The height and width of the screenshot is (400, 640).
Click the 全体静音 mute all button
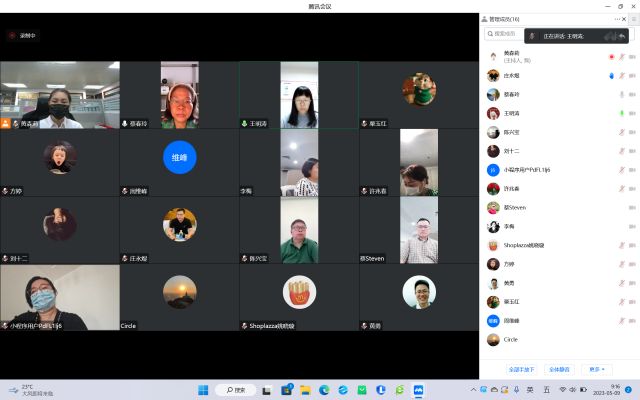[x=559, y=369]
